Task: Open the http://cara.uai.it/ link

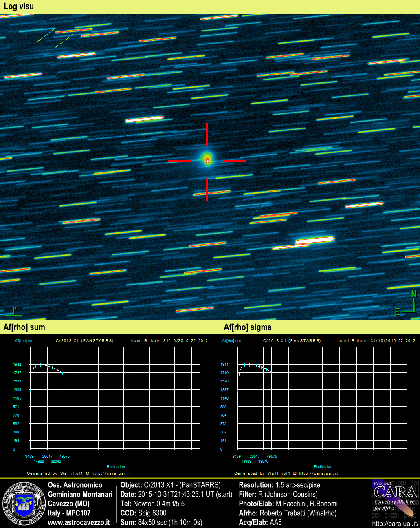Action: point(395,524)
